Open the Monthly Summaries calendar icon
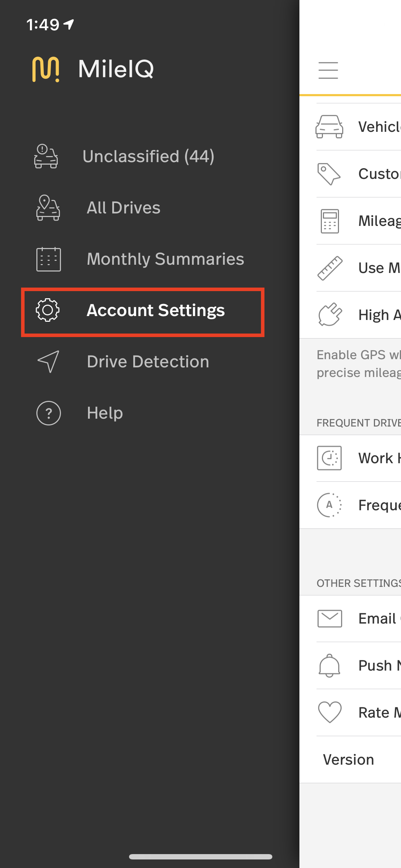Viewport: 401px width, 868px height. tap(48, 259)
